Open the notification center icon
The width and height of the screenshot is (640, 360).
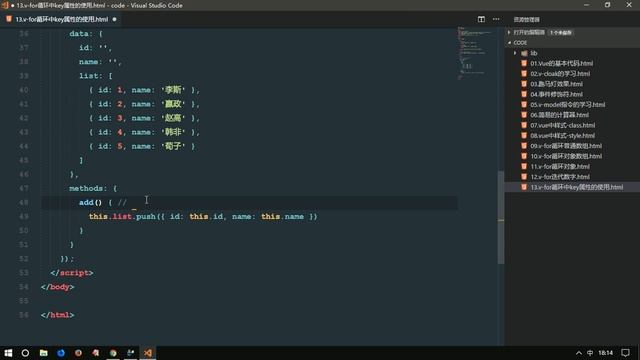[625, 353]
